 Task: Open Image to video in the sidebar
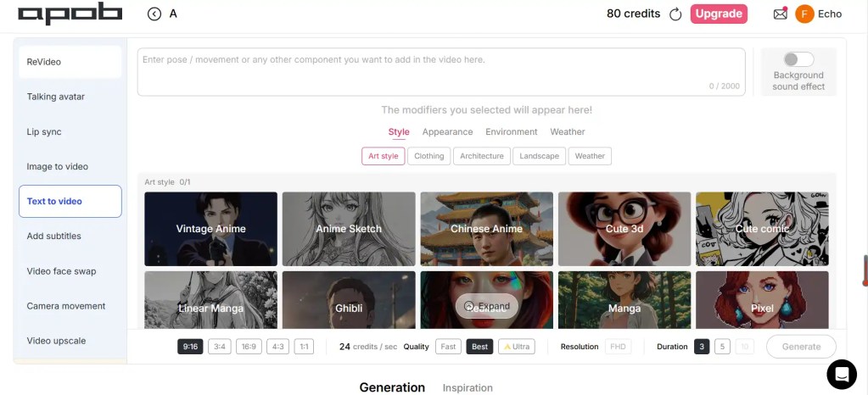70,166
